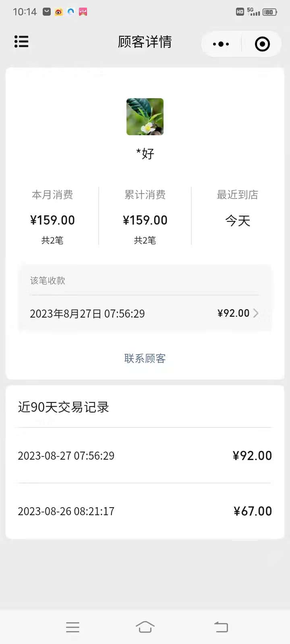Tap the Android back button

[221, 627]
